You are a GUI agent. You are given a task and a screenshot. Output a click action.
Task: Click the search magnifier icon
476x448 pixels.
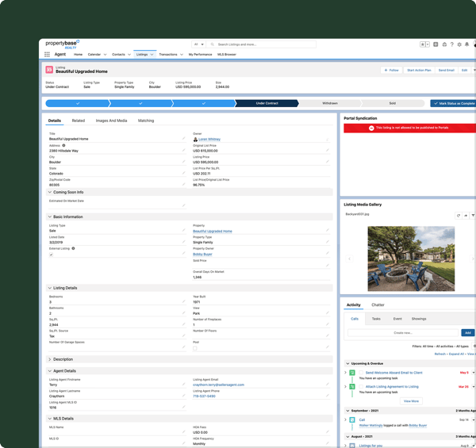(212, 44)
